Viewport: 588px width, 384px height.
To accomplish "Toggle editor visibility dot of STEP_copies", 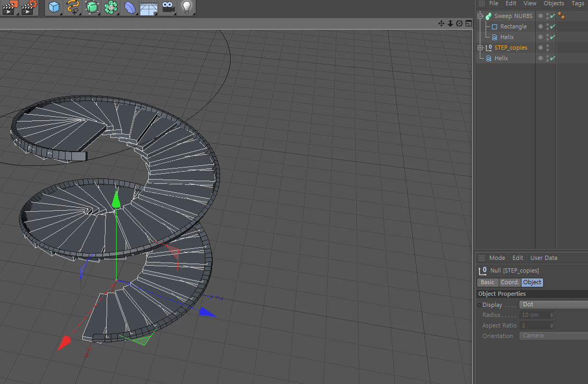I will [547, 46].
